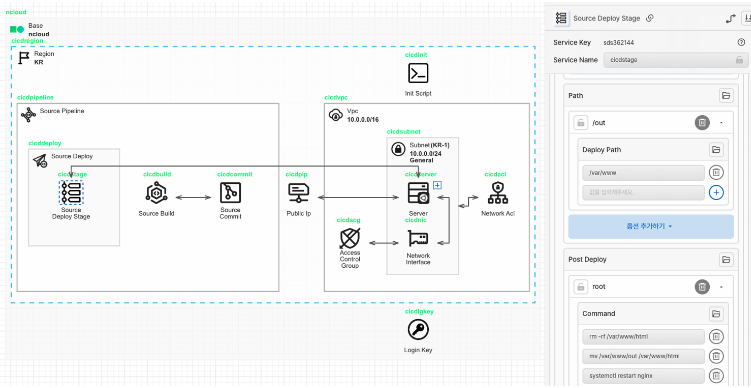This screenshot has width=751, height=388.
Task: Click the cicdlgkey green label
Action: click(x=419, y=311)
